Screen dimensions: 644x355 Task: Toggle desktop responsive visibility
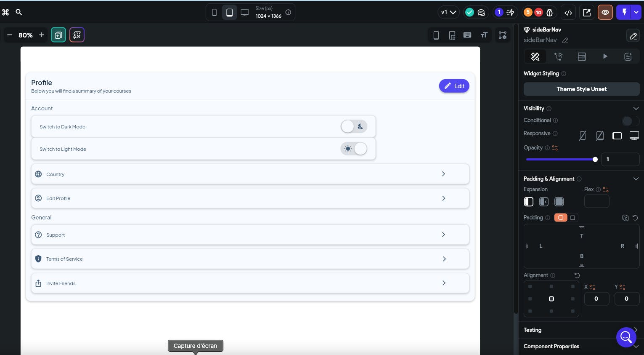tap(634, 136)
